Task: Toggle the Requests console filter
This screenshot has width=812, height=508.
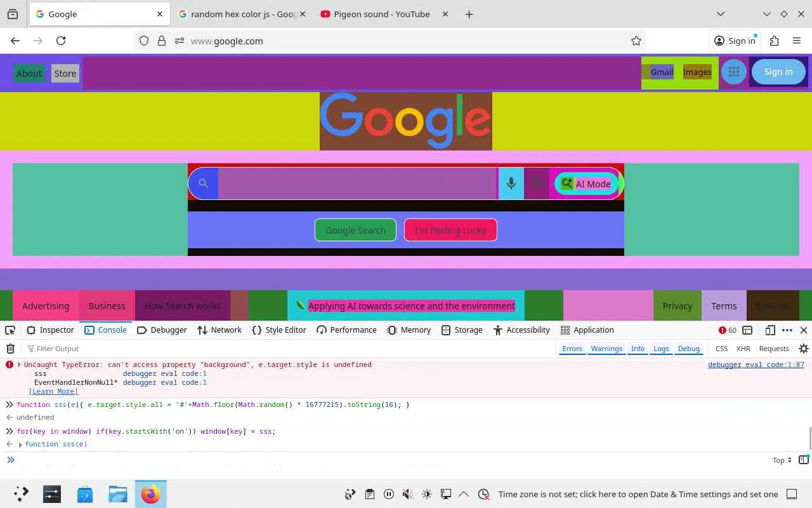Action: [774, 349]
